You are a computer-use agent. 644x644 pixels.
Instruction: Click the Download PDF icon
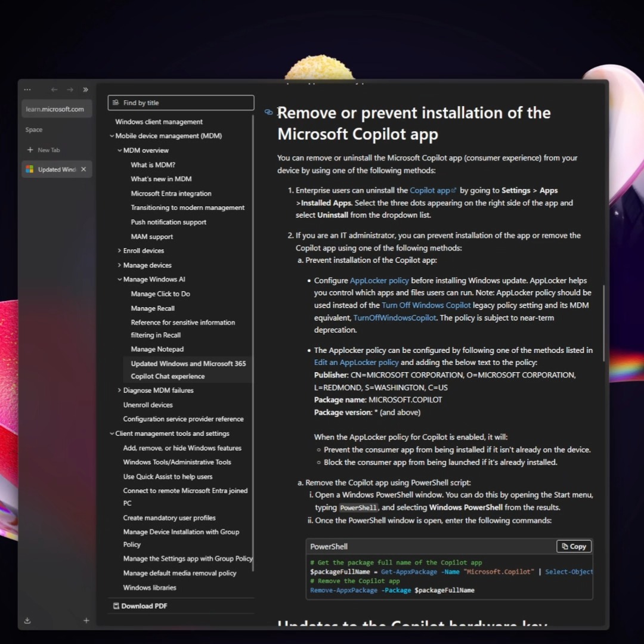(116, 606)
